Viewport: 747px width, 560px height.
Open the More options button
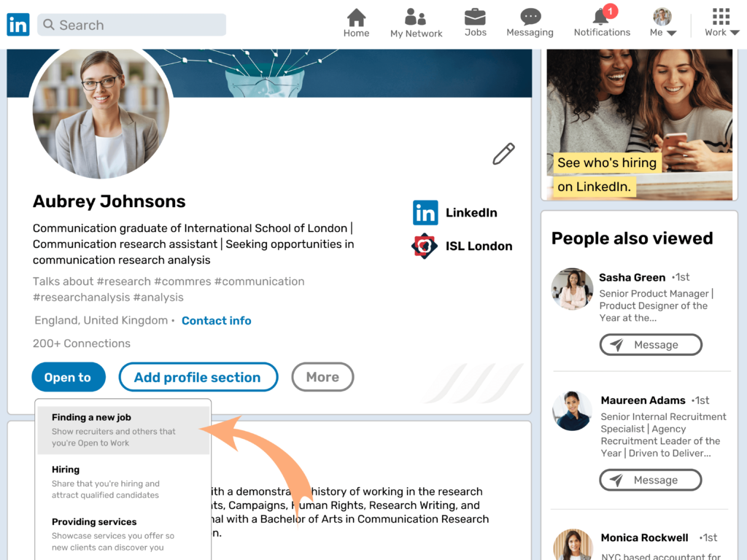[x=322, y=377]
